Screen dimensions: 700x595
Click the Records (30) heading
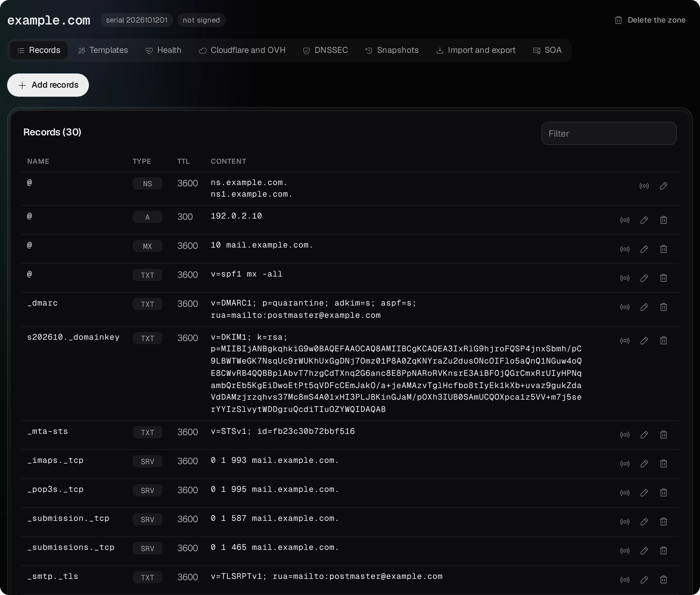click(x=52, y=132)
